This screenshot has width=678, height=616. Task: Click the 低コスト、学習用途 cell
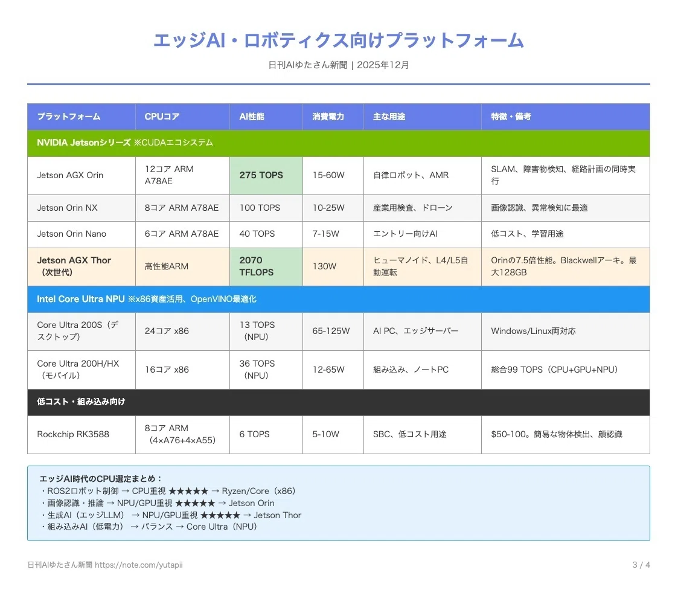(566, 234)
